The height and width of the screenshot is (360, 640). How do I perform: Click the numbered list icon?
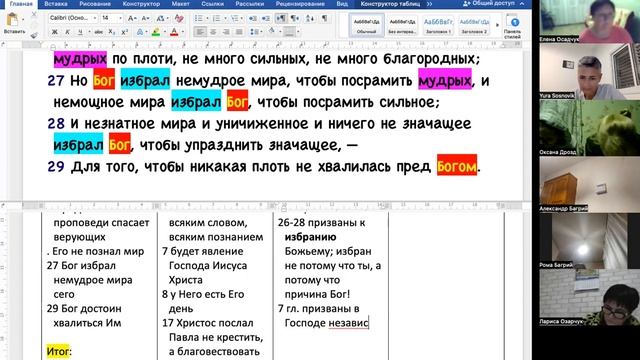tap(216, 18)
